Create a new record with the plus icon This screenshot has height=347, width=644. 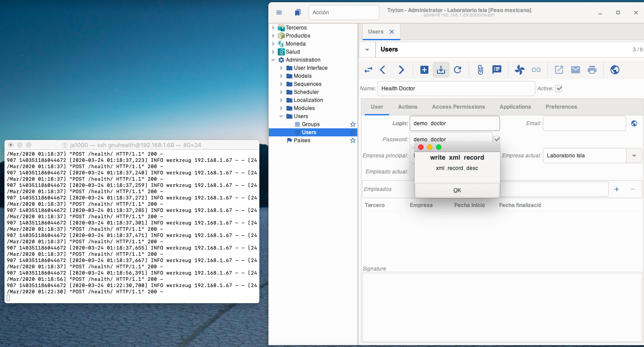tap(424, 70)
